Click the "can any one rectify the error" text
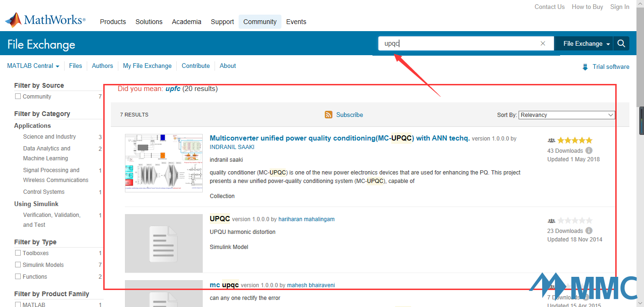This screenshot has height=307, width=644. 245,298
